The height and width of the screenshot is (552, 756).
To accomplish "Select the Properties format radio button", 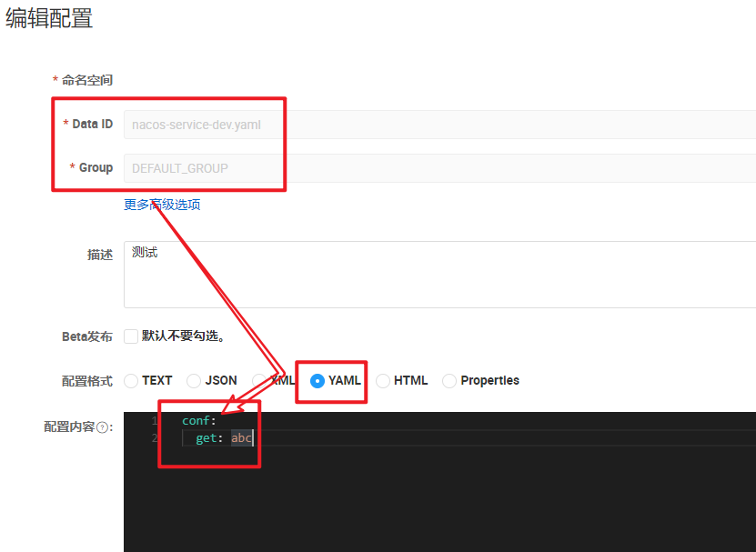I will point(449,381).
